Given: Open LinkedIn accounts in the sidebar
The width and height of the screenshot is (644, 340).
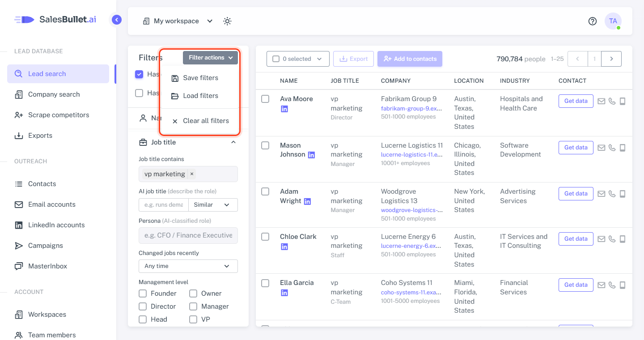Looking at the screenshot, I should coord(58,225).
